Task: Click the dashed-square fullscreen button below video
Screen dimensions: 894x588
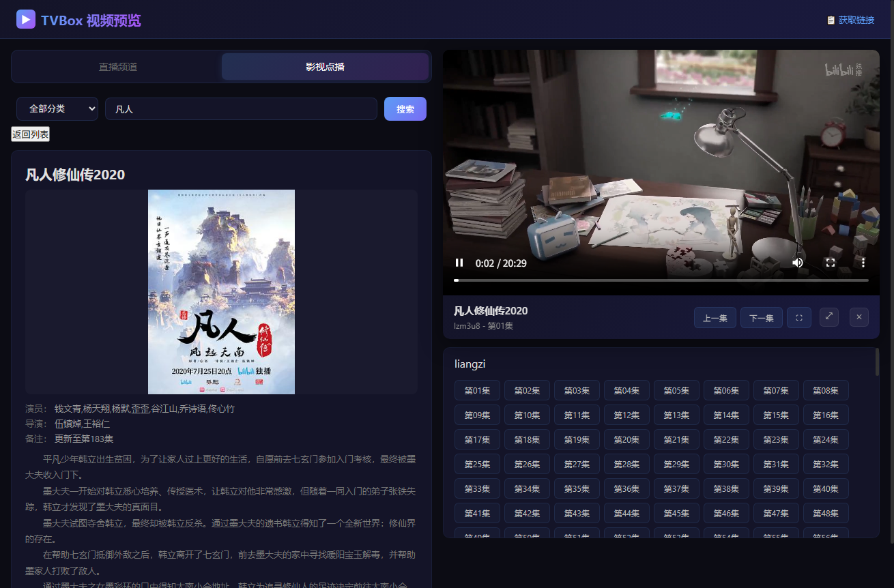Action: [798, 318]
